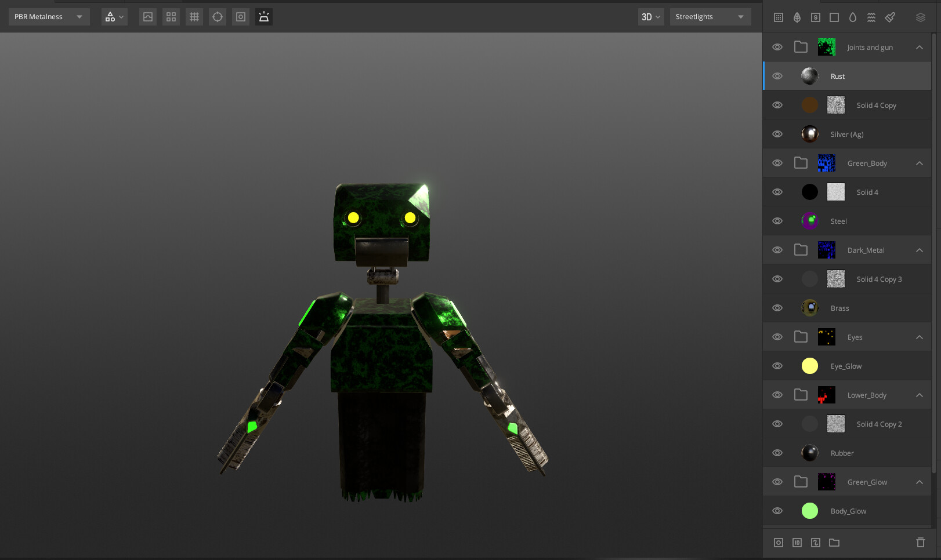Delete layer using the trash icon
Screen dimensions: 941x560
pos(921,542)
